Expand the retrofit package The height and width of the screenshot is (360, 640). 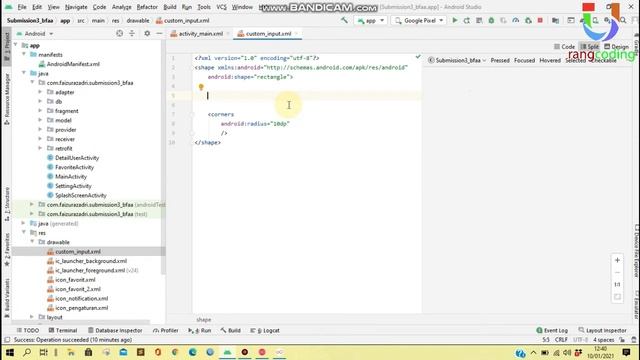[x=40, y=148]
